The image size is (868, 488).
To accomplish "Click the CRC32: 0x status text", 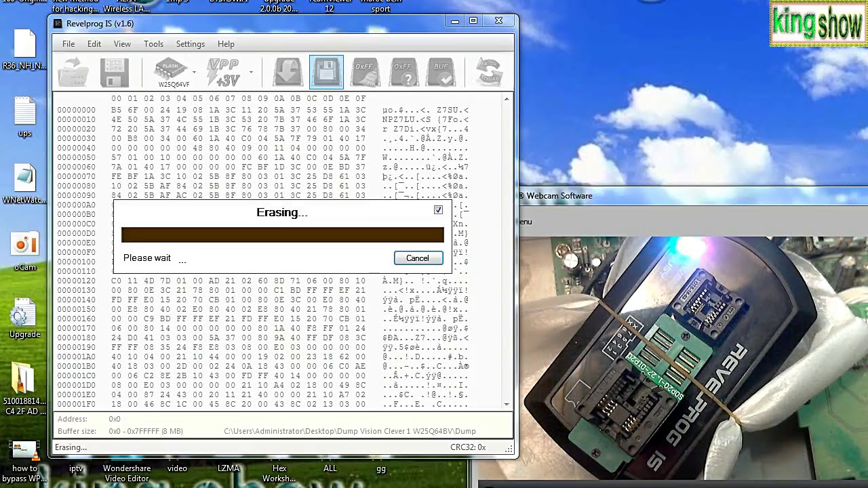I will point(468,447).
